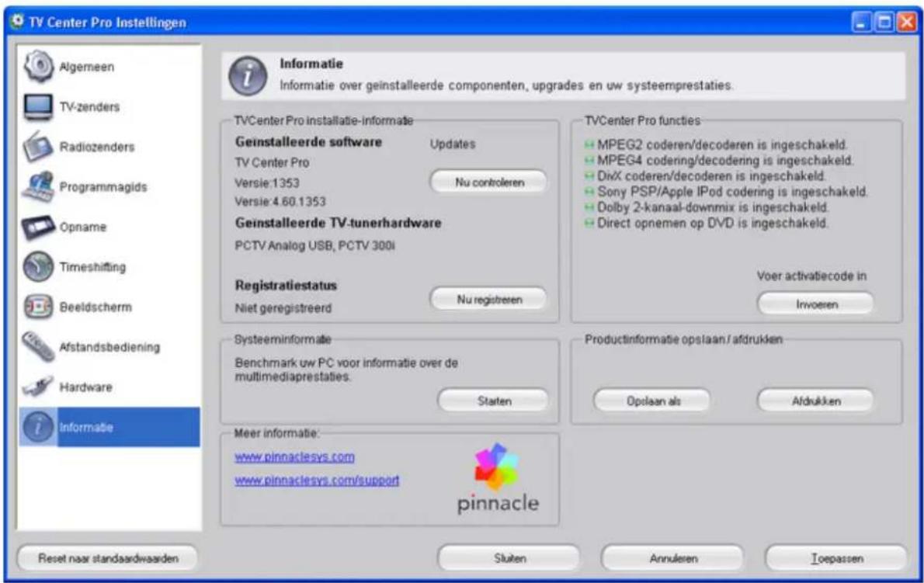Start the PC benchmark with Starten

click(494, 401)
